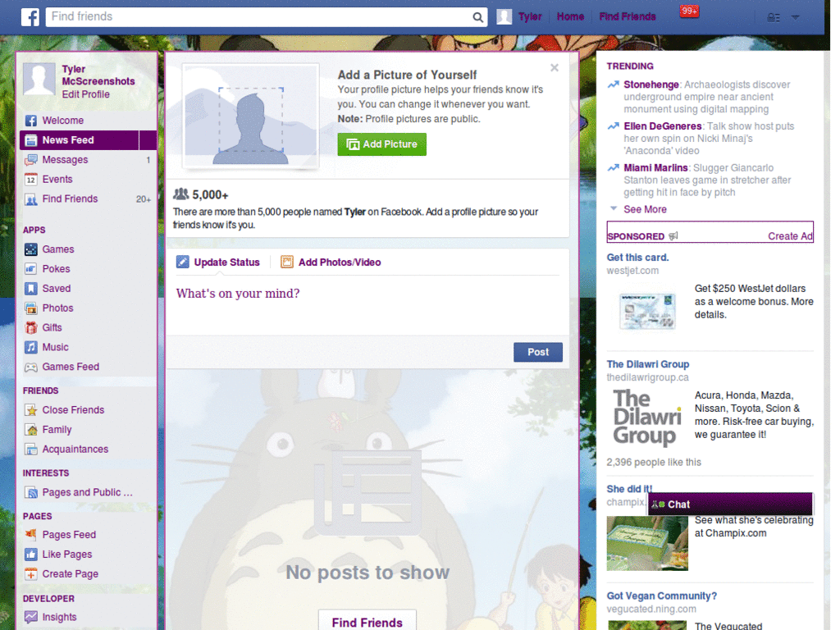Click the Post button
This screenshot has width=840, height=630.
[x=538, y=352]
